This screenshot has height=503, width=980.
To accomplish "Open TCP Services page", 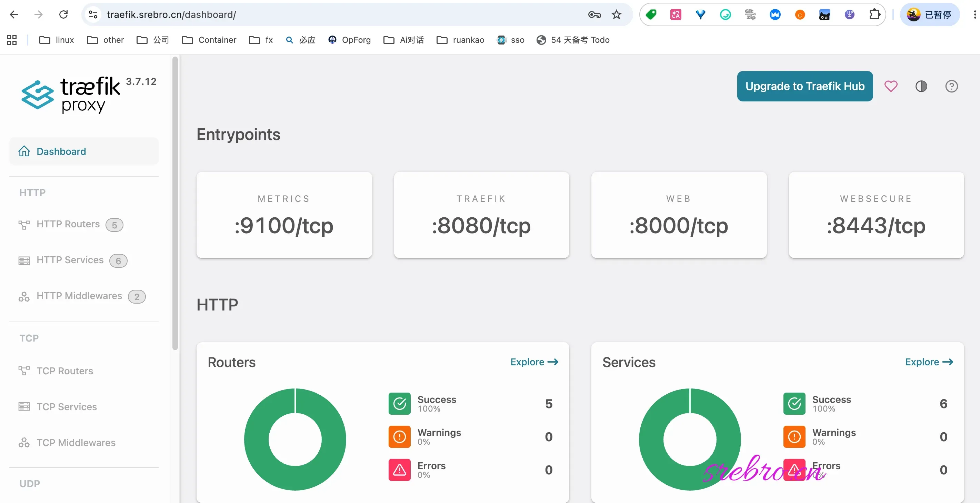I will pos(58,407).
